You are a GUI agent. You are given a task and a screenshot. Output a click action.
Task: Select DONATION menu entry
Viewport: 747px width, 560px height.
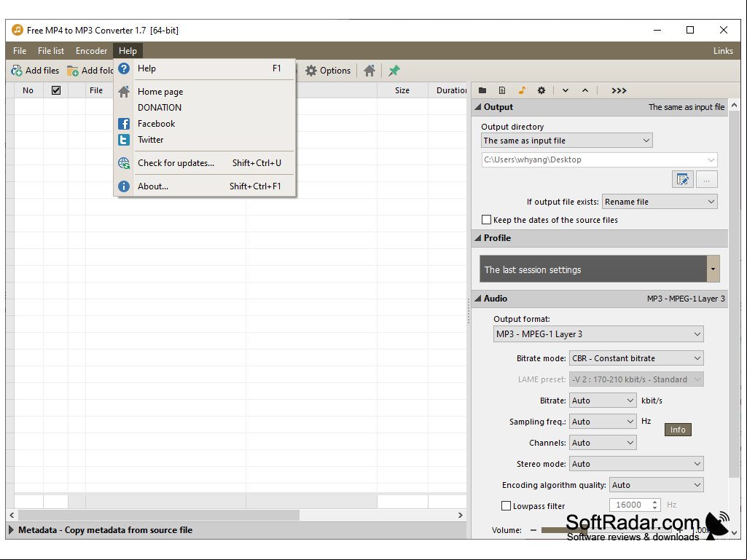(205, 108)
